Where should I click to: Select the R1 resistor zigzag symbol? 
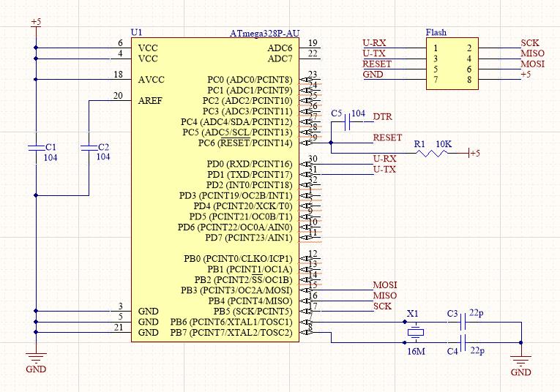[x=432, y=154]
